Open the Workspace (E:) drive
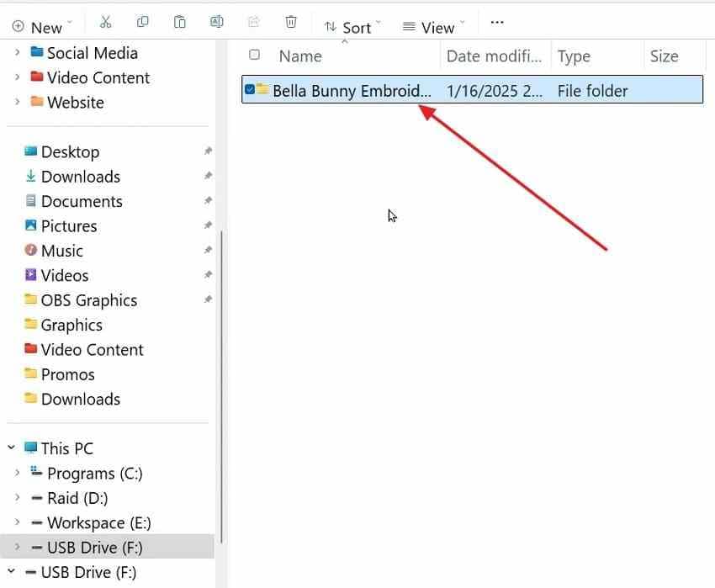Viewport: 715px width, 588px height. click(x=99, y=522)
